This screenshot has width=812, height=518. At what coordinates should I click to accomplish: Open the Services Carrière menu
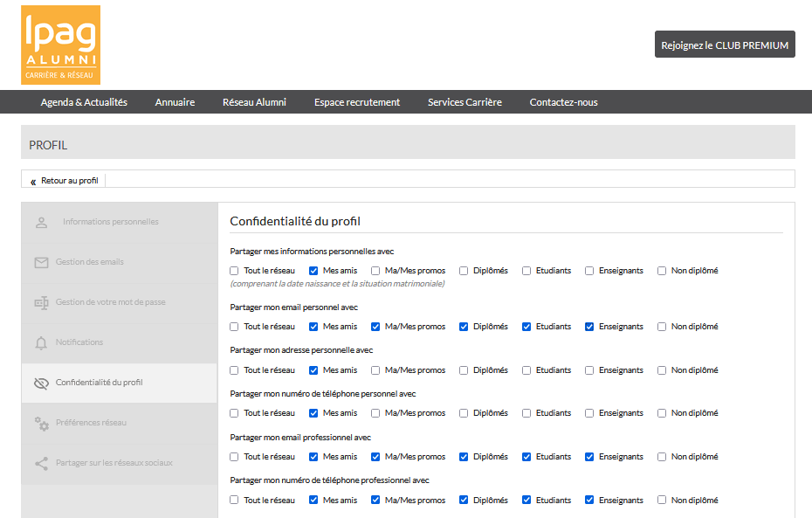pyautogui.click(x=464, y=102)
